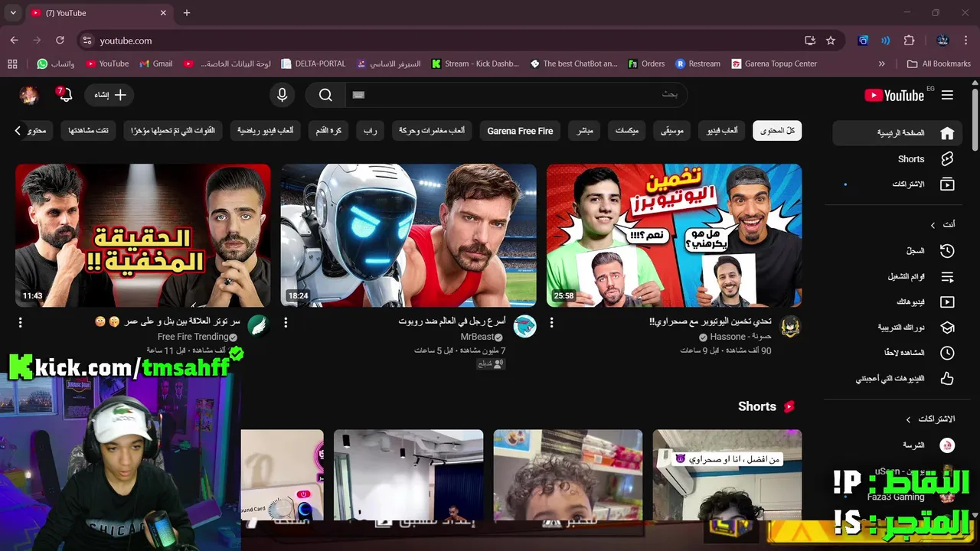980x551 pixels.
Task: Click the Create (إنشاء) button
Action: [x=109, y=95]
